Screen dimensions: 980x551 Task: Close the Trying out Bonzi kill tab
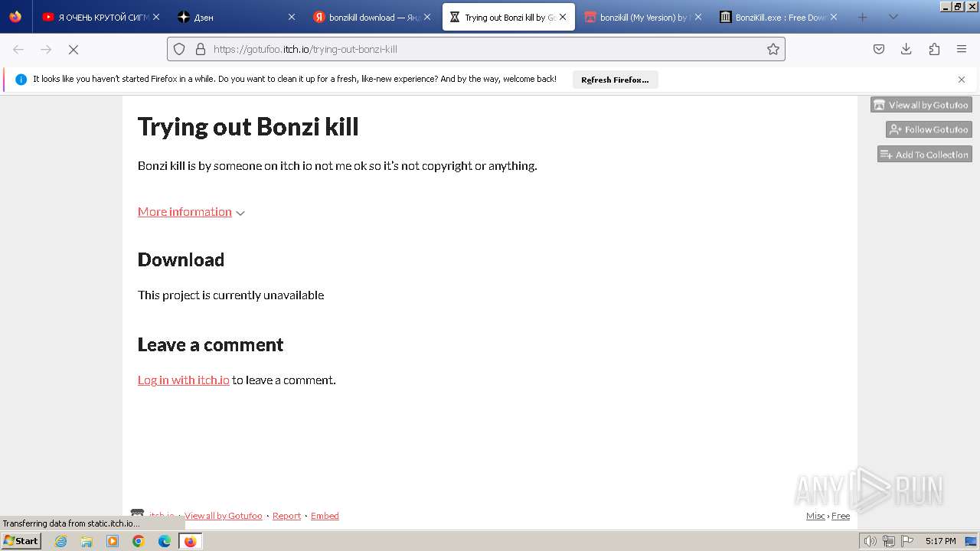[x=563, y=17]
